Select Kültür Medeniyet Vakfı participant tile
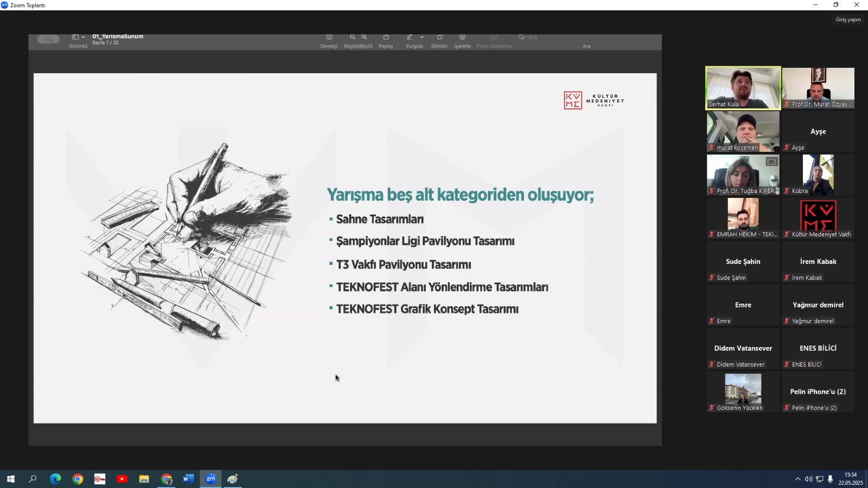This screenshot has width=868, height=488. point(818,218)
